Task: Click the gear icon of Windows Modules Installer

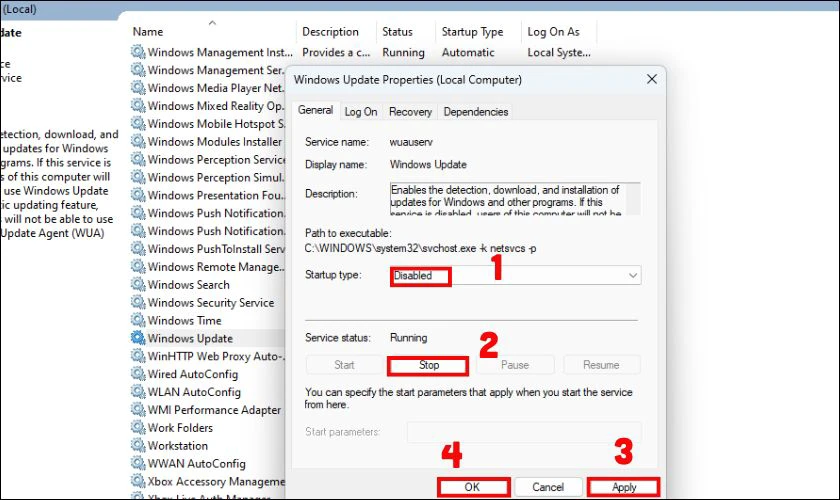Action: (138, 141)
